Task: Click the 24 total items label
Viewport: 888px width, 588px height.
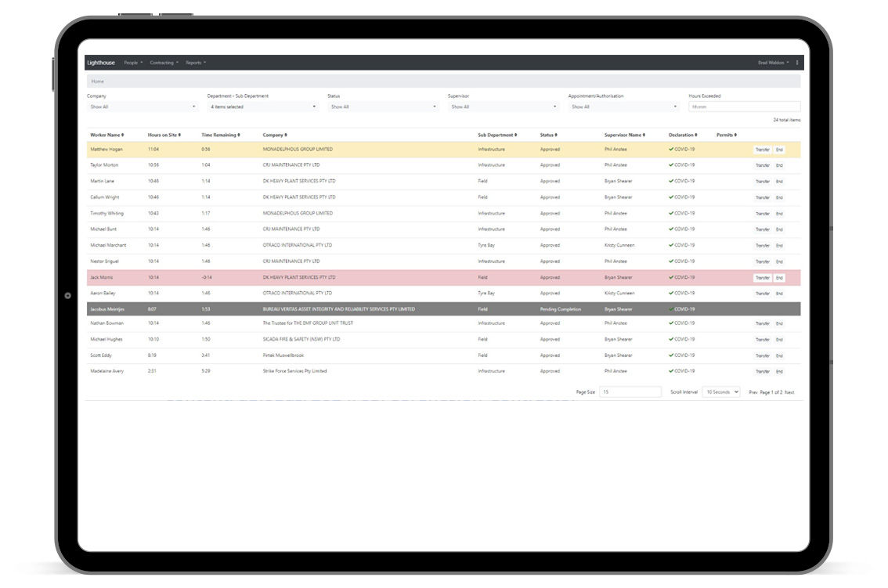Action: [x=787, y=120]
